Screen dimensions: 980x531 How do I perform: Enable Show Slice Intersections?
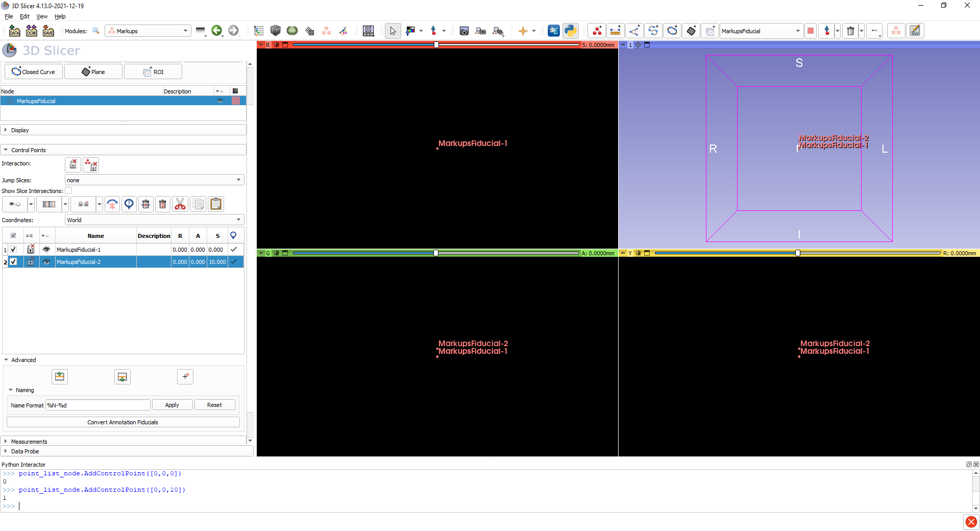tap(68, 190)
